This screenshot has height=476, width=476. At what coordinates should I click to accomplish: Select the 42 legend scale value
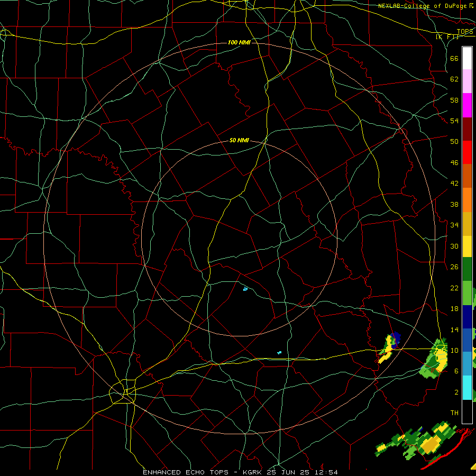(x=454, y=184)
